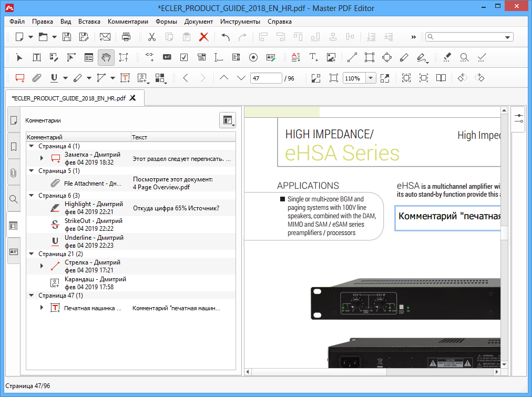532x397 pixels.
Task: Go to the next page with down chevron
Action: pos(241,78)
